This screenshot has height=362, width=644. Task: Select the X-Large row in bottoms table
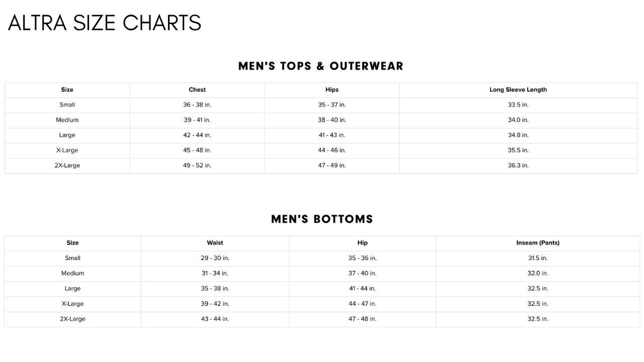pyautogui.click(x=322, y=304)
